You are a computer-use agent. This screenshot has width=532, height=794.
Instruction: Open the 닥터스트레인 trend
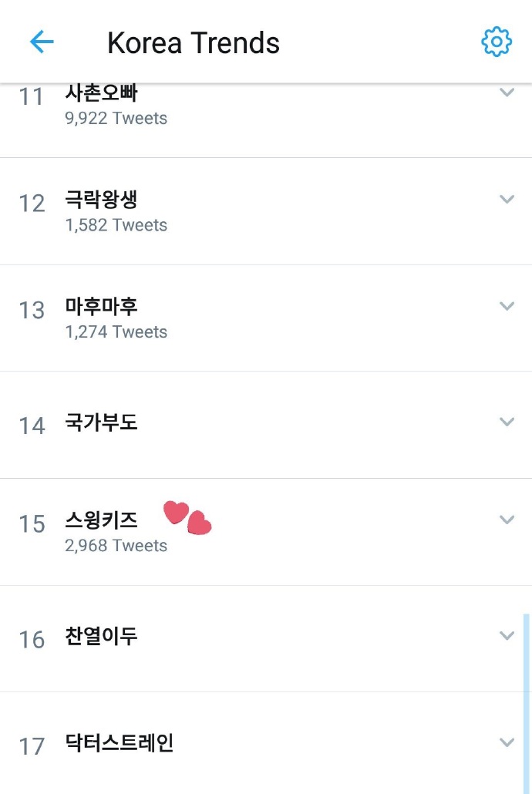point(120,744)
